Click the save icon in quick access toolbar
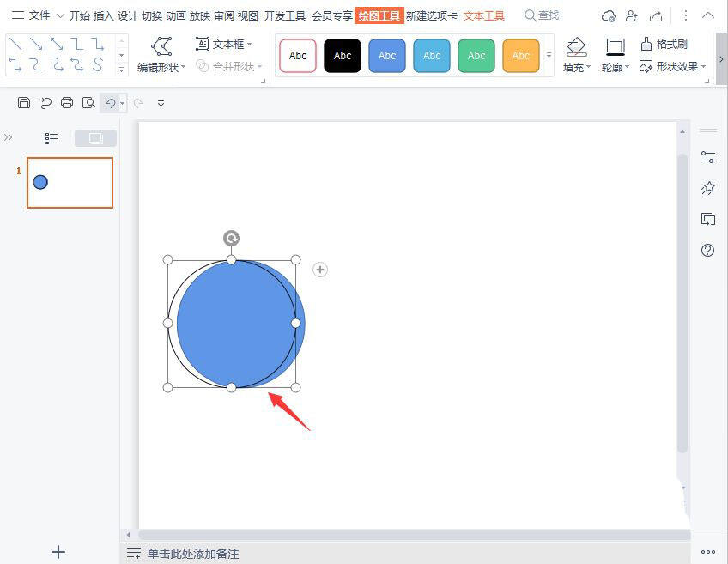 coord(24,103)
